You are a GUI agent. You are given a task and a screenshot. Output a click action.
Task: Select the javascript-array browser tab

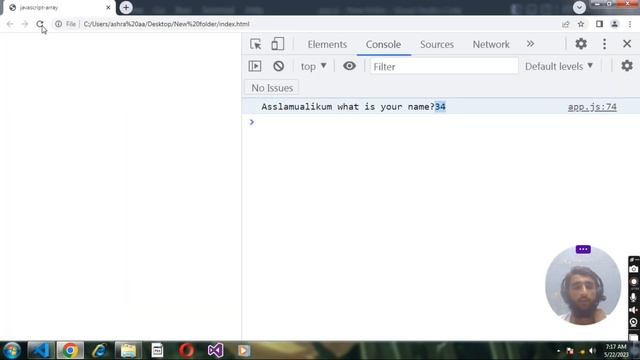(x=58, y=8)
